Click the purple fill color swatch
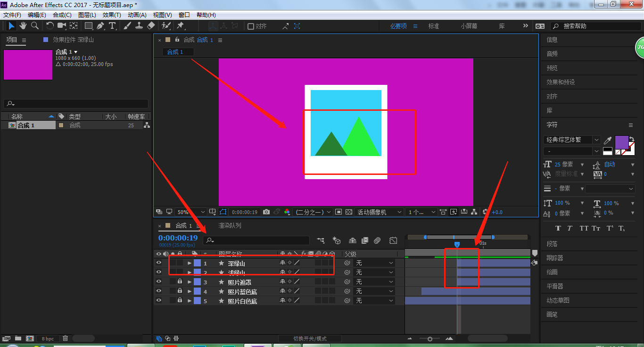644x347 pixels. 622,142
